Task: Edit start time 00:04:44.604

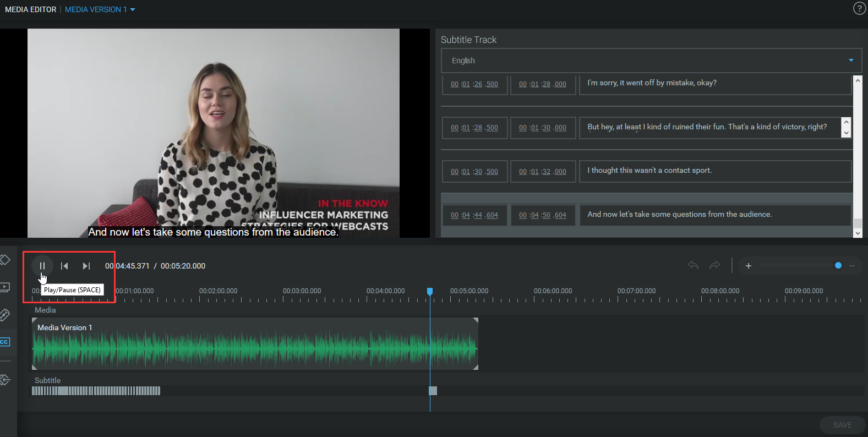Action: [x=474, y=215]
